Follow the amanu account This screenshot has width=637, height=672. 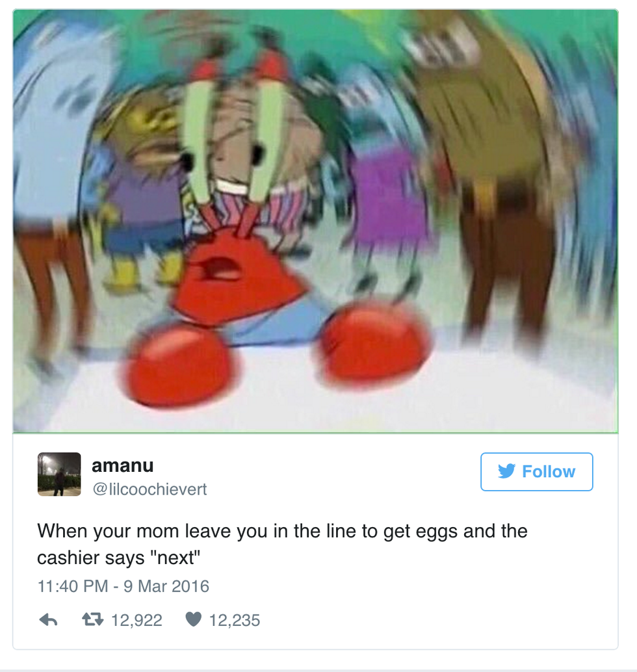point(537,471)
